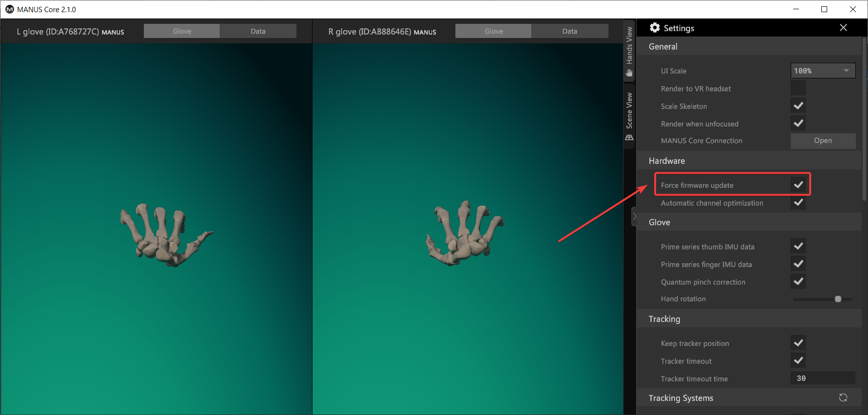
Task: Switch the left glove to the Data tab
Action: click(x=258, y=31)
